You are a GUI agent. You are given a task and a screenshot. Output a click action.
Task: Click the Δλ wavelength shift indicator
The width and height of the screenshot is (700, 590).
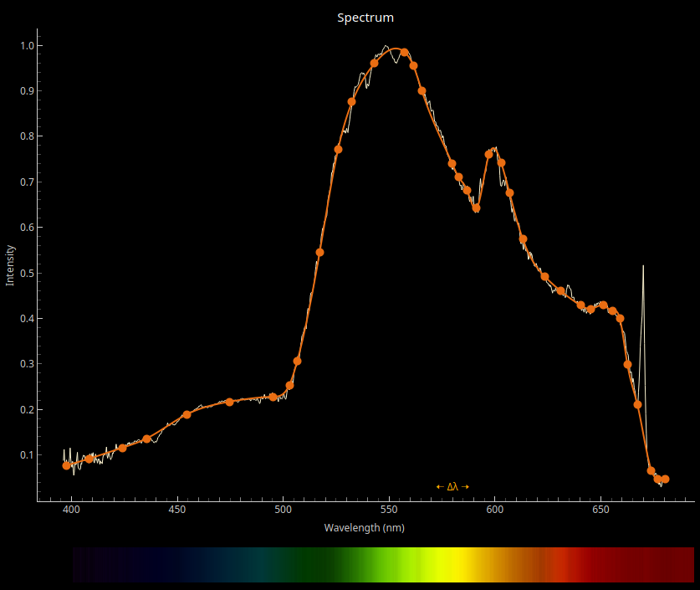coord(452,486)
